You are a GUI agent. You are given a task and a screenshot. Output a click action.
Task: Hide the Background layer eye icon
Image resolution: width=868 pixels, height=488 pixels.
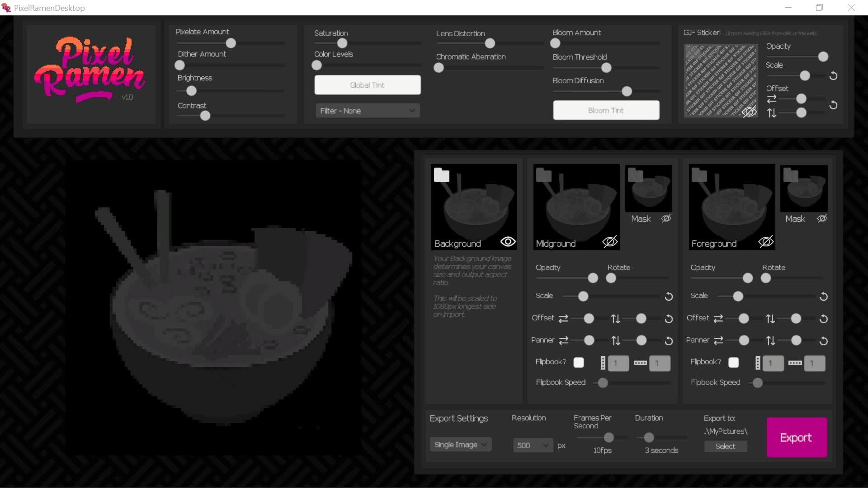click(x=508, y=242)
